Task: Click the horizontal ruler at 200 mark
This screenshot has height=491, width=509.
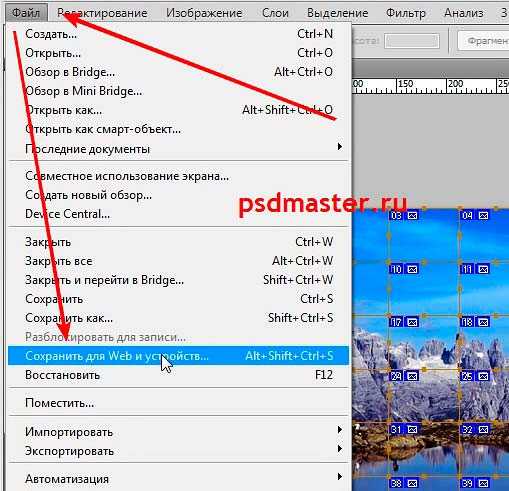Action: (455, 84)
